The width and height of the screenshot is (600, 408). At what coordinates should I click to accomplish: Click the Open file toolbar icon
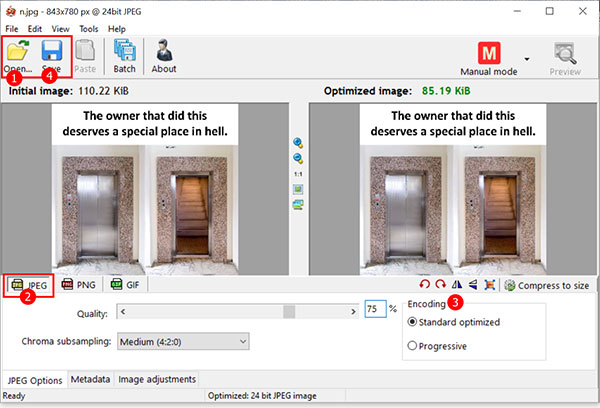(x=19, y=55)
